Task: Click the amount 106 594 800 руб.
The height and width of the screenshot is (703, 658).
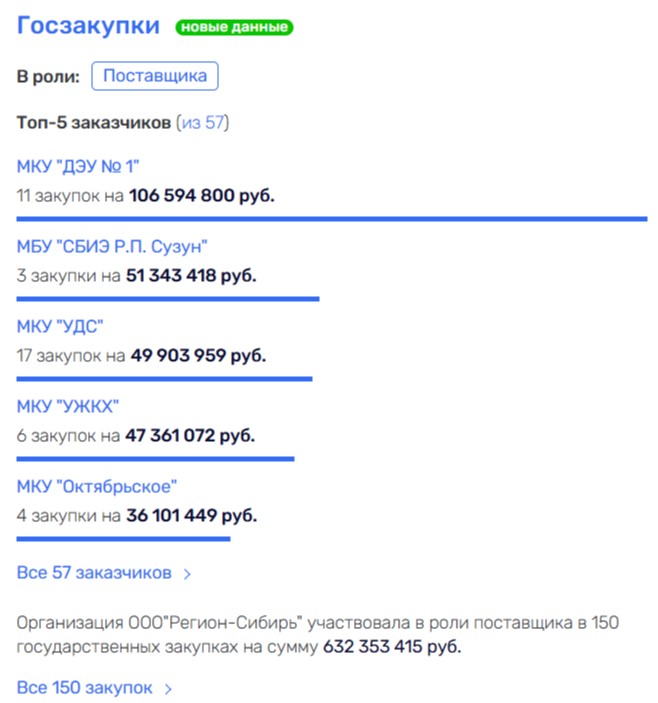Action: tap(202, 195)
